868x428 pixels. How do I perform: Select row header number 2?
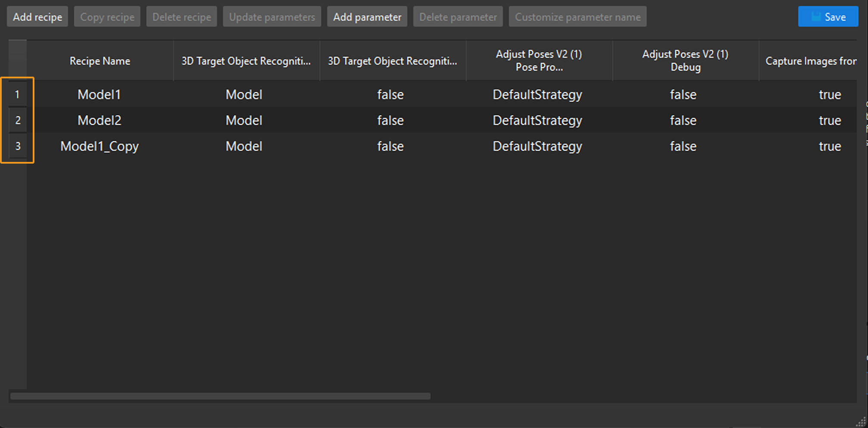(17, 120)
